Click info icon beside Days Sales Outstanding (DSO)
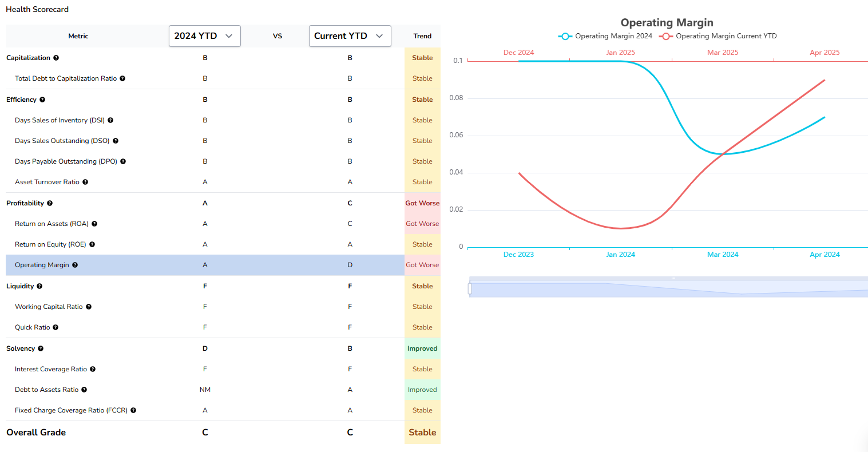The image size is (868, 452). coord(116,141)
